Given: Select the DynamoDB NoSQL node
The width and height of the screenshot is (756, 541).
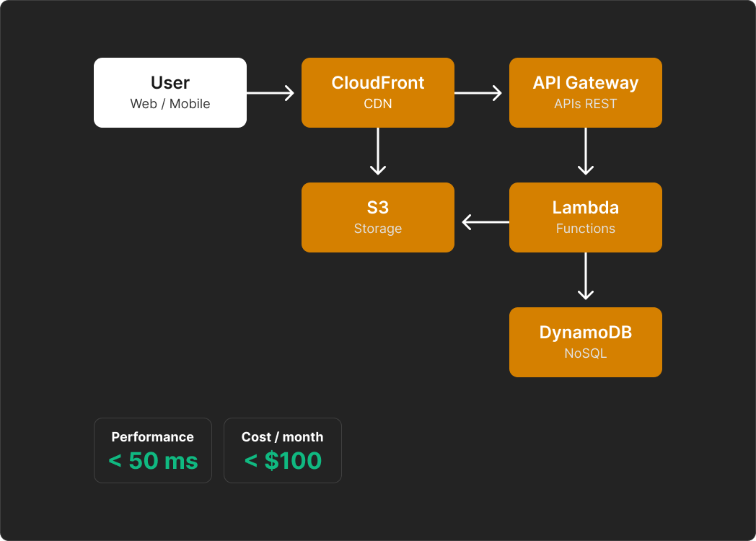Looking at the screenshot, I should tap(585, 342).
